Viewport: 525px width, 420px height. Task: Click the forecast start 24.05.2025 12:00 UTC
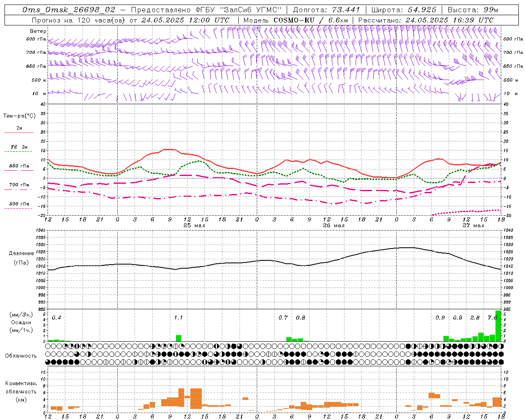pyautogui.click(x=185, y=20)
